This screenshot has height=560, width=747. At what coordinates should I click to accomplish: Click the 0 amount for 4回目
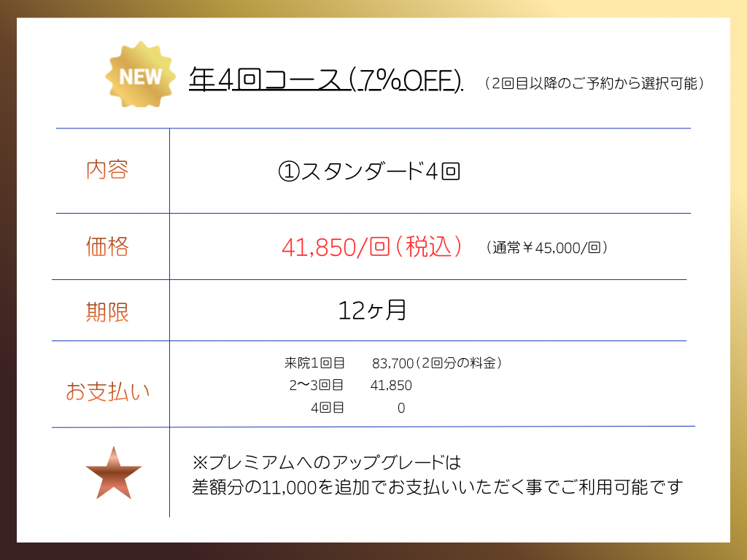[401, 408]
